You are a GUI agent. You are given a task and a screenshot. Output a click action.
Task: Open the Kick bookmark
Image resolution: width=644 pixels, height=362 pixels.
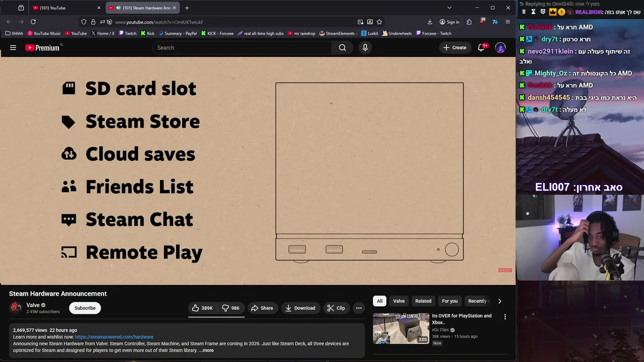(x=147, y=33)
